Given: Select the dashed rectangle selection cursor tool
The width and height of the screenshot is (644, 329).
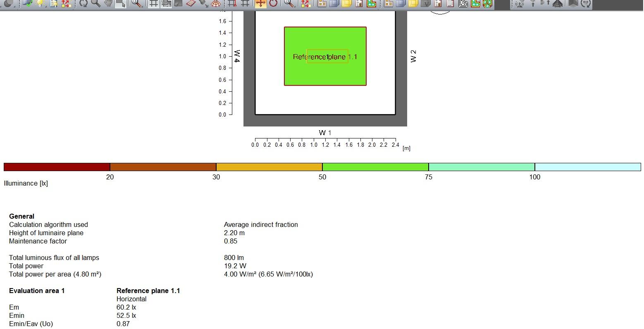Looking at the screenshot, I should pos(120,3).
